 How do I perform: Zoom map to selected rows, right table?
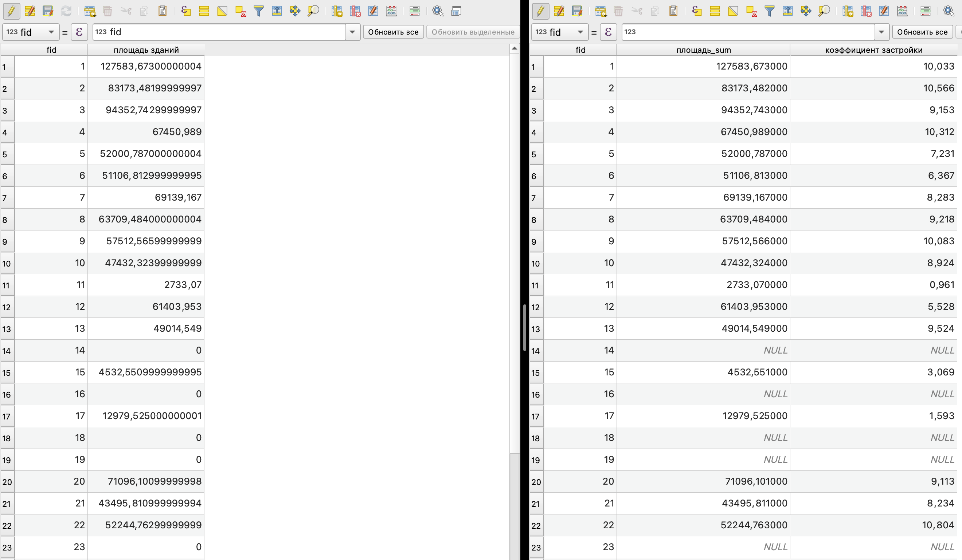click(824, 11)
